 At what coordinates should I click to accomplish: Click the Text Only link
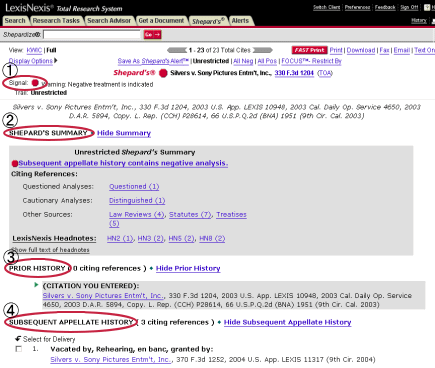coord(425,50)
